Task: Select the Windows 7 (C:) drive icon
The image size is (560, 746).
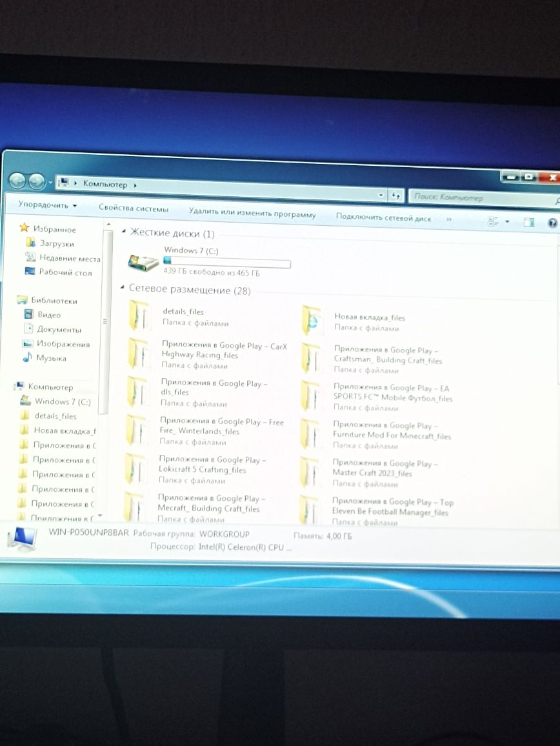Action: (x=143, y=262)
